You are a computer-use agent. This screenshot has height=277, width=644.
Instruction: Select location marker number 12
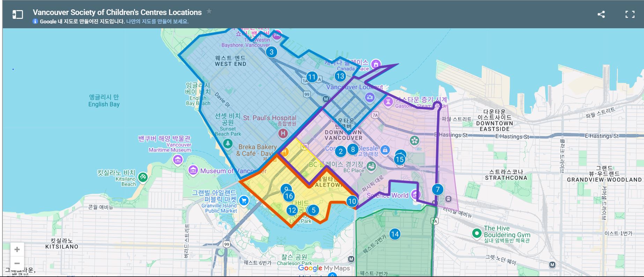(292, 210)
